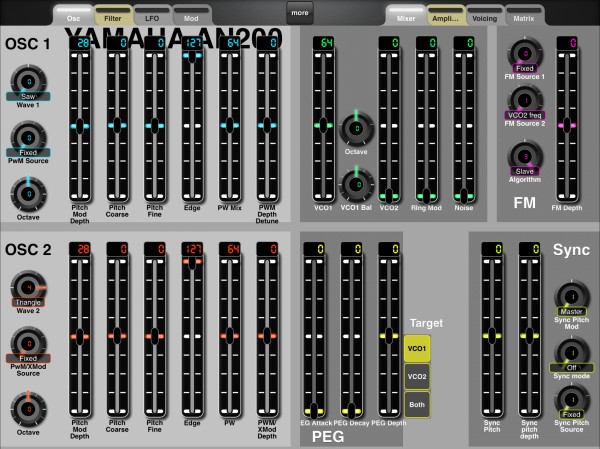Click the OSC 1 Edge slider handle

coord(192,56)
